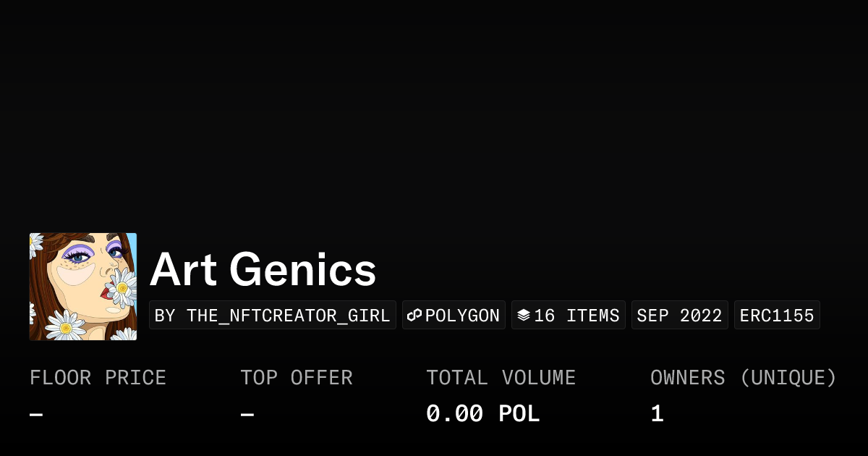
Task: Select the POLYGON chain label text
Action: [x=462, y=316]
